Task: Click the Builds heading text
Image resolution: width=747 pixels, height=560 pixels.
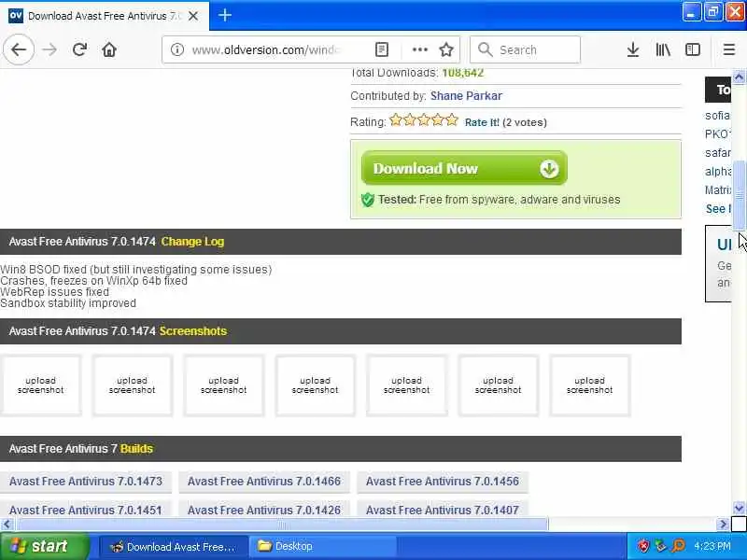Action: coord(136,449)
